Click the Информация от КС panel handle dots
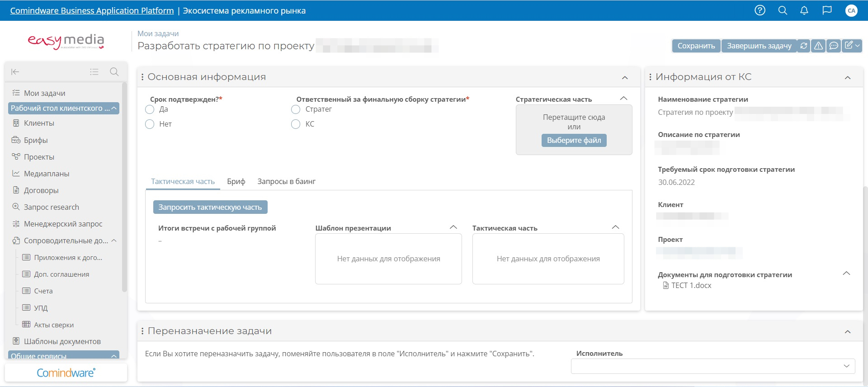Viewport: 868px width, 387px height. pyautogui.click(x=651, y=77)
